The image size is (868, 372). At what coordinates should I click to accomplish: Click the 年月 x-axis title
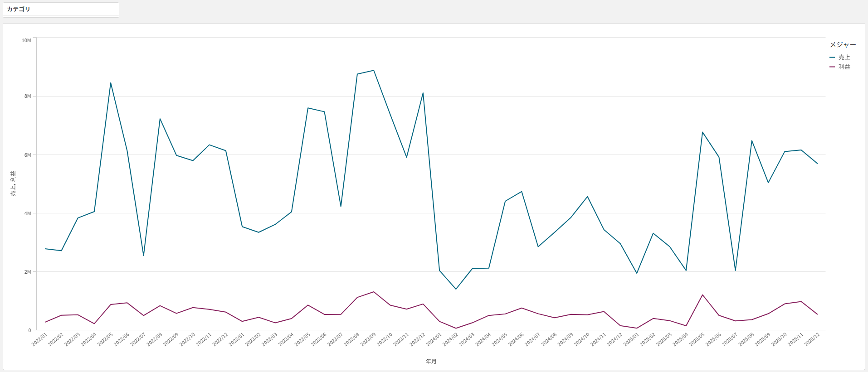(431, 362)
